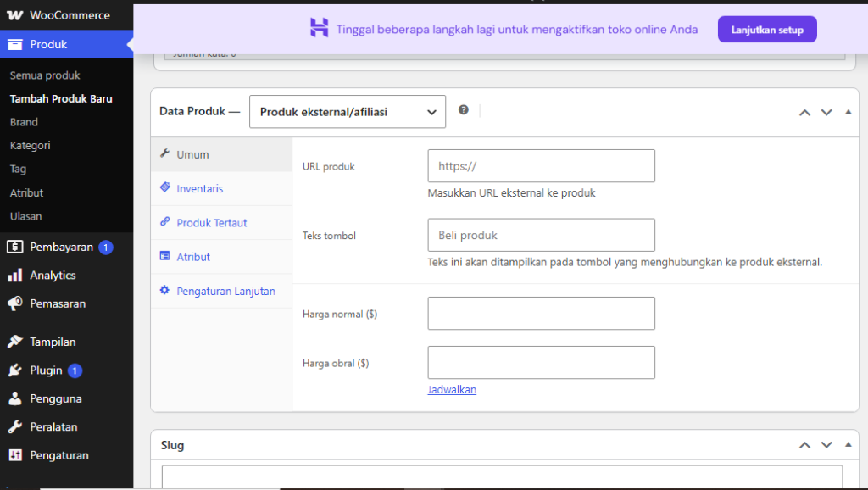The height and width of the screenshot is (490, 868).
Task: Click the Inventaris tag icon
Action: point(165,187)
